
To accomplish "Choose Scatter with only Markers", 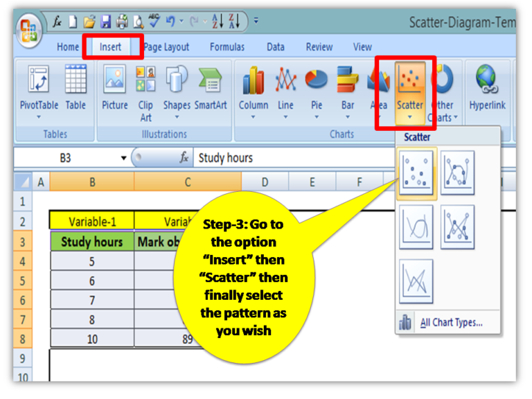I will (x=416, y=173).
